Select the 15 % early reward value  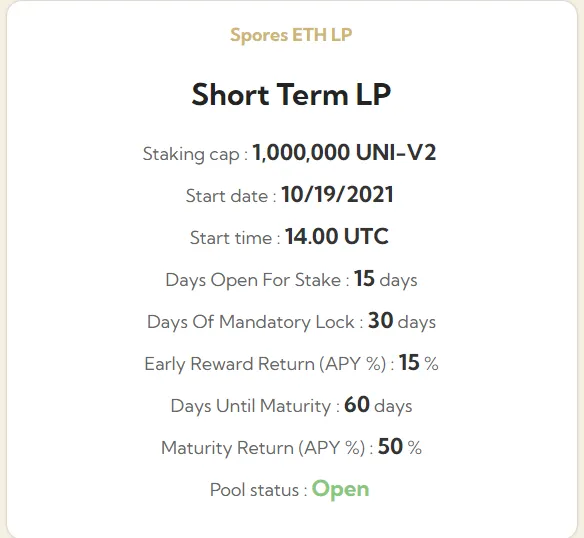coord(419,363)
